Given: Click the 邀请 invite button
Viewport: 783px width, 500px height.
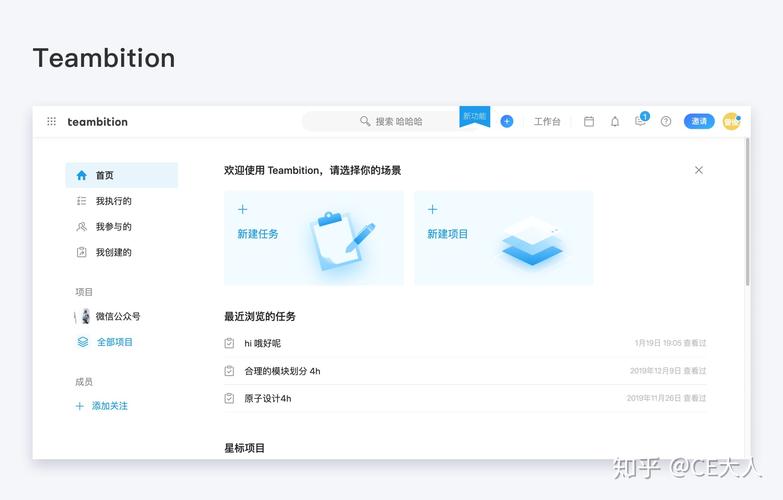Looking at the screenshot, I should [x=699, y=121].
